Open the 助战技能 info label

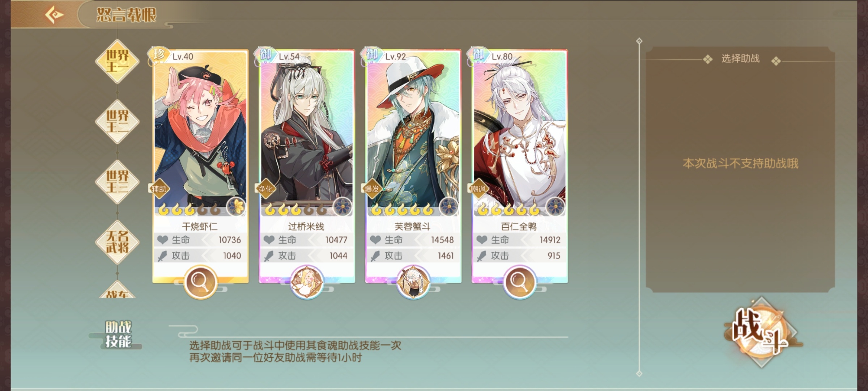(118, 335)
